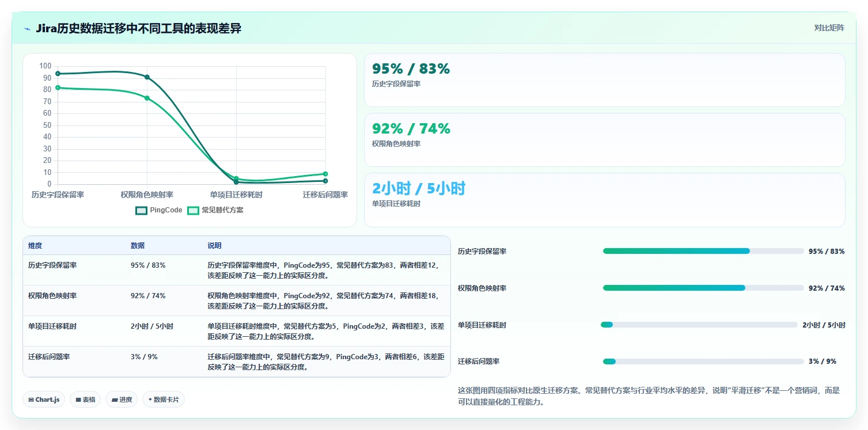Image resolution: width=868 pixels, height=430 pixels.
Task: Click the 历史字段保留率 table row label
Action: (52, 265)
